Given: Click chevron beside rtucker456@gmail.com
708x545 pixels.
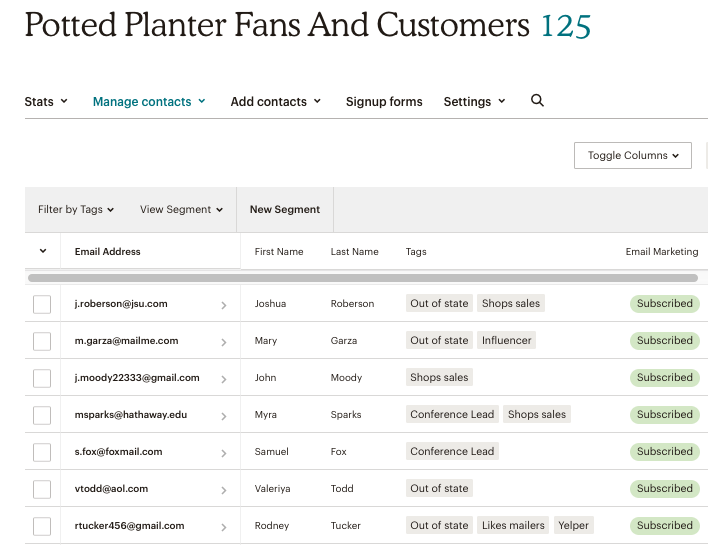Looking at the screenshot, I should click(223, 527).
